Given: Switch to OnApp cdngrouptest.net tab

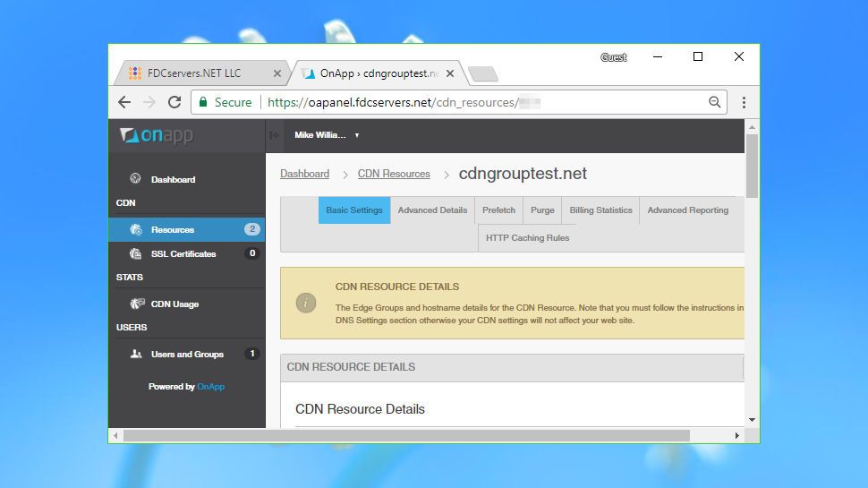Looking at the screenshot, I should click(x=379, y=73).
